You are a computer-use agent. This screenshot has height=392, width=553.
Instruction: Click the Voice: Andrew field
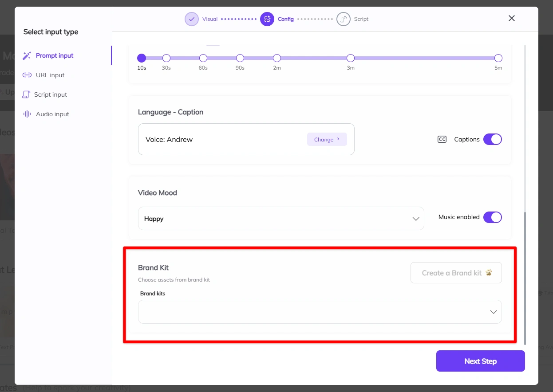pyautogui.click(x=246, y=139)
